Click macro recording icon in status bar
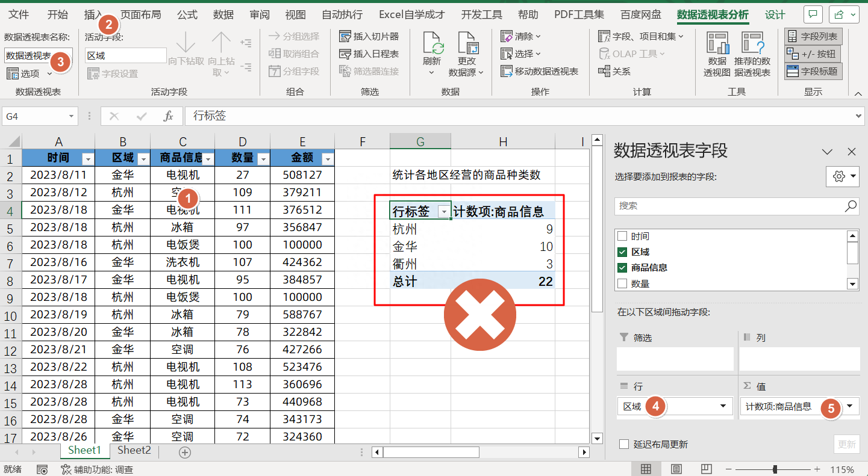 coord(42,469)
